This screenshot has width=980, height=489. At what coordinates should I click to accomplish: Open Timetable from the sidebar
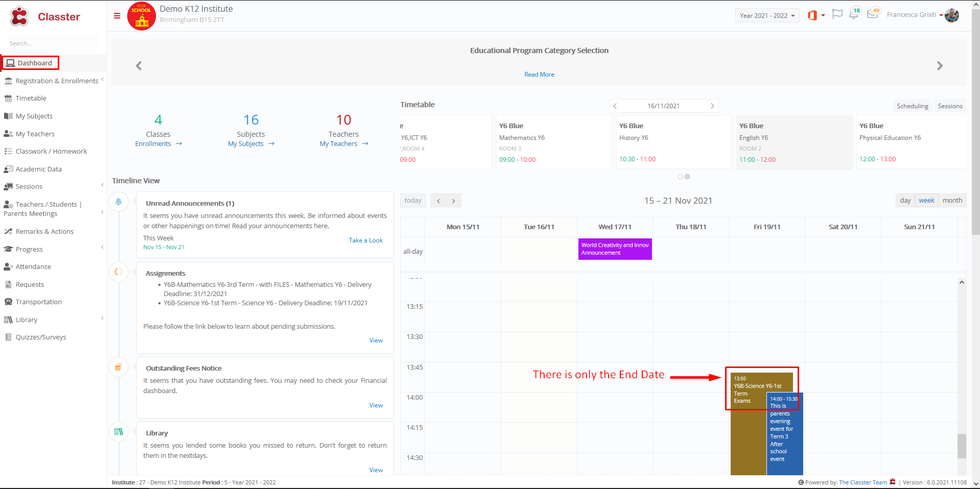[31, 98]
